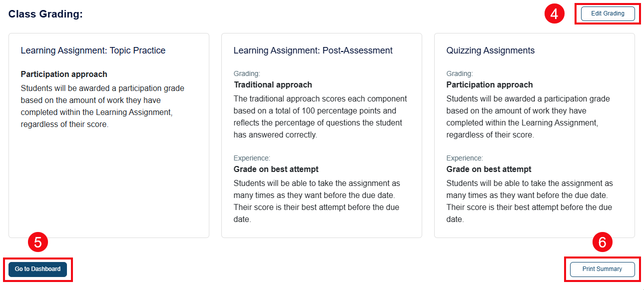Click the red badge numbered 4
644x290 pixels.
[554, 13]
